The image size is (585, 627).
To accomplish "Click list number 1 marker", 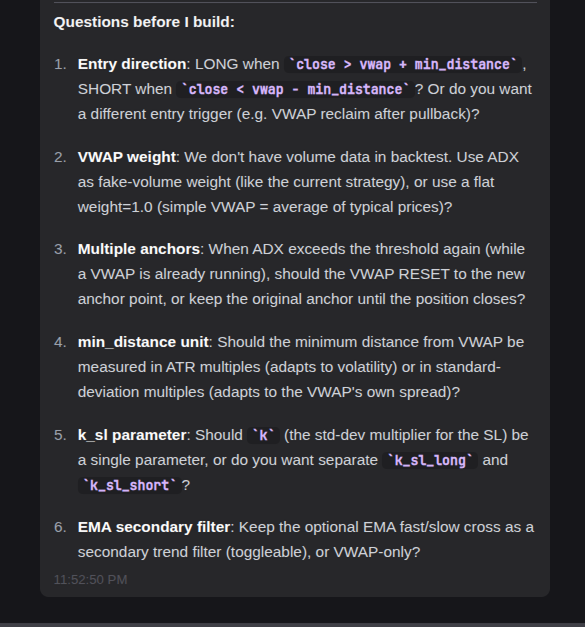I will coord(60,64).
